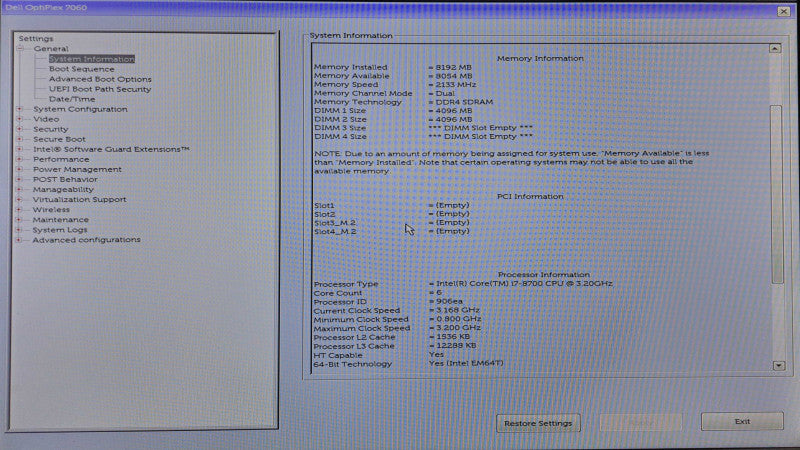The width and height of the screenshot is (800, 450).
Task: Expand the Secure Boot node
Action: click(x=20, y=139)
